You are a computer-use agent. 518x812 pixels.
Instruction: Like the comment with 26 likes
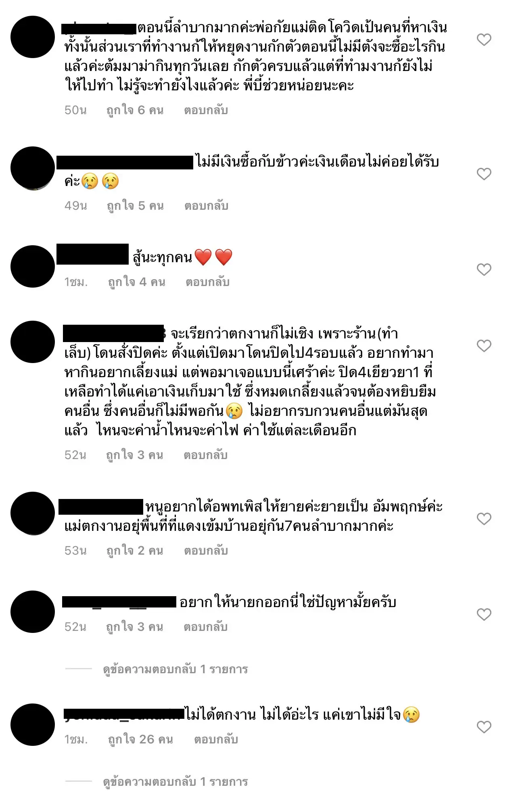tap(484, 727)
